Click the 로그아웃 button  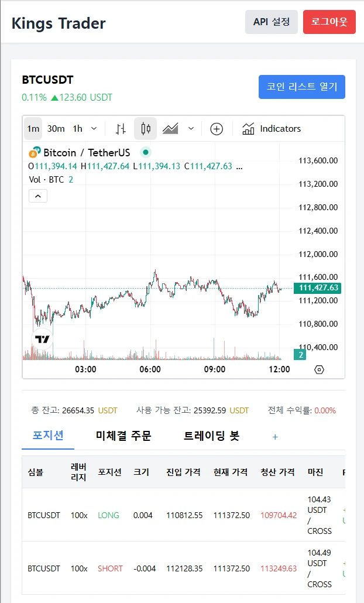329,22
